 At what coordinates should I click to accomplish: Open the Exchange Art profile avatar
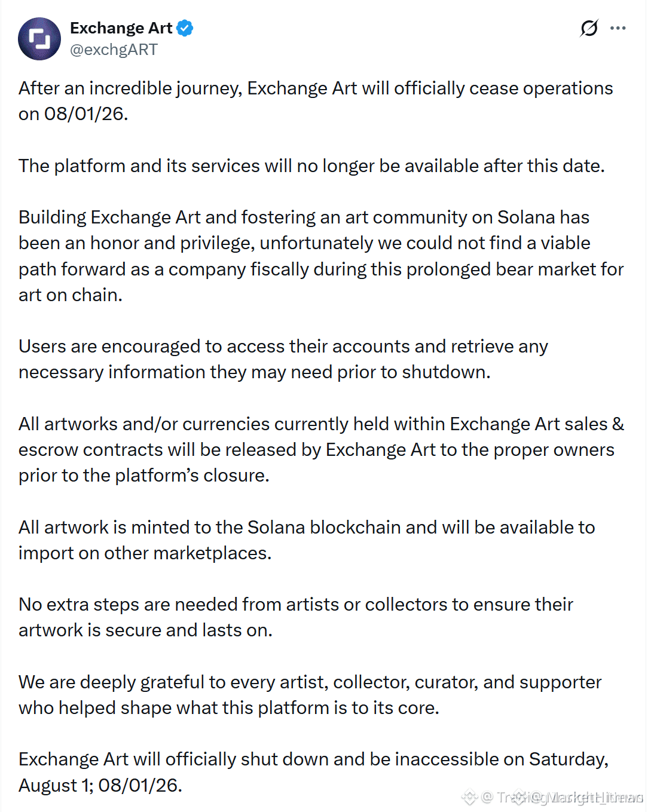tap(39, 39)
